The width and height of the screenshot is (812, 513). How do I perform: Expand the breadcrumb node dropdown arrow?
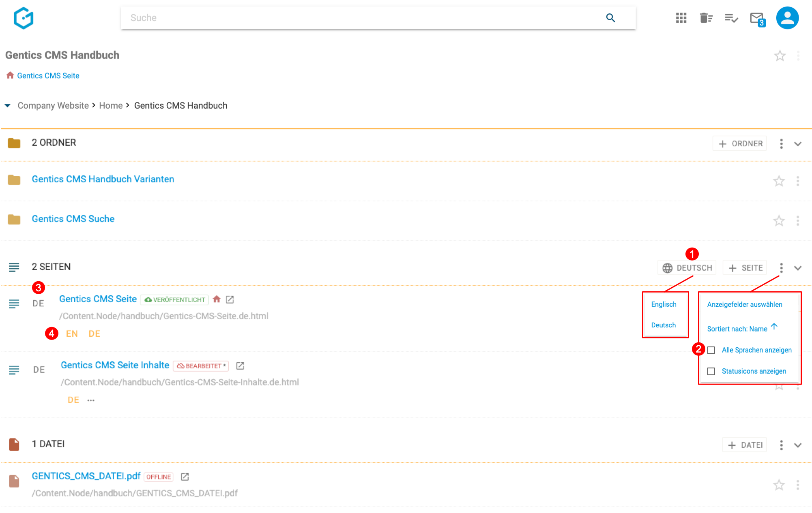8,105
